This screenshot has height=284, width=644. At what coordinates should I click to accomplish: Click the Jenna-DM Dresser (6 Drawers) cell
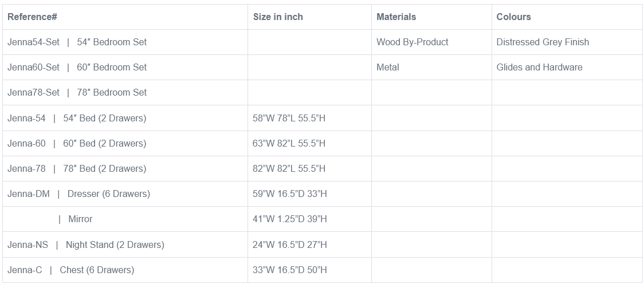point(78,194)
